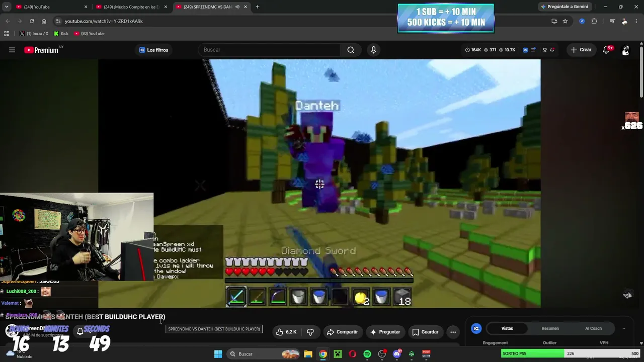Switch to the México Compite tab
The height and width of the screenshot is (362, 644).
pos(132,7)
